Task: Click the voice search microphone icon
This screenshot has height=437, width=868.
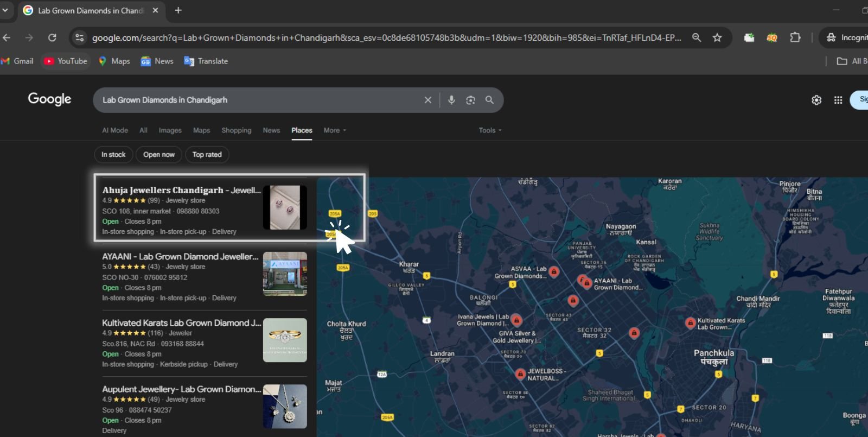Action: click(451, 100)
